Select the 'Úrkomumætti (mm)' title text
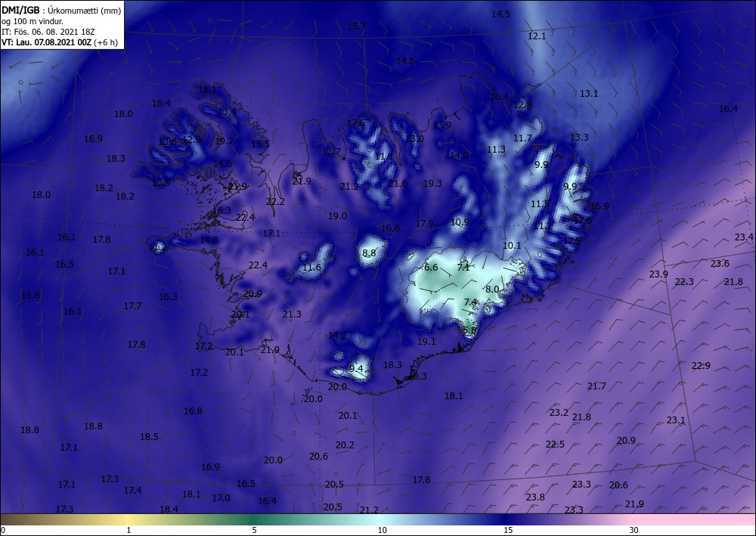 tap(85, 11)
